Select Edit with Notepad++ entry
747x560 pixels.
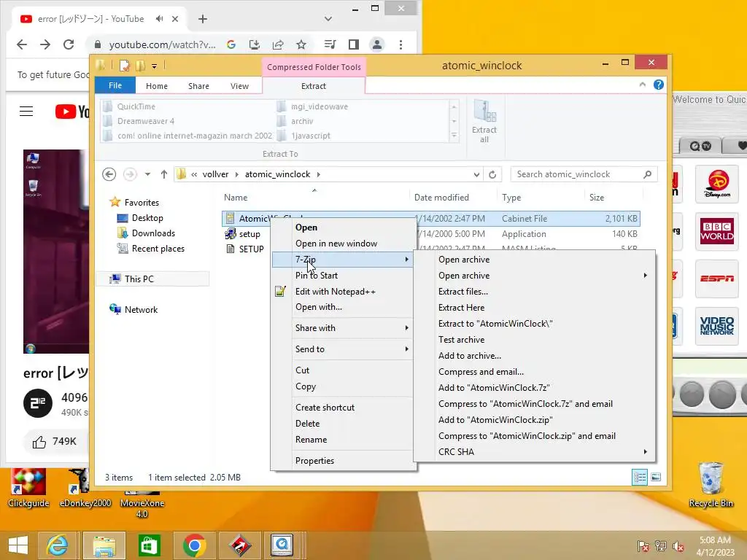(x=335, y=292)
